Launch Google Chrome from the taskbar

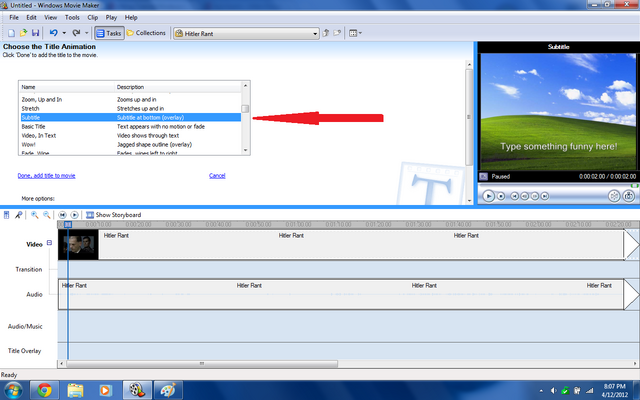(x=44, y=391)
